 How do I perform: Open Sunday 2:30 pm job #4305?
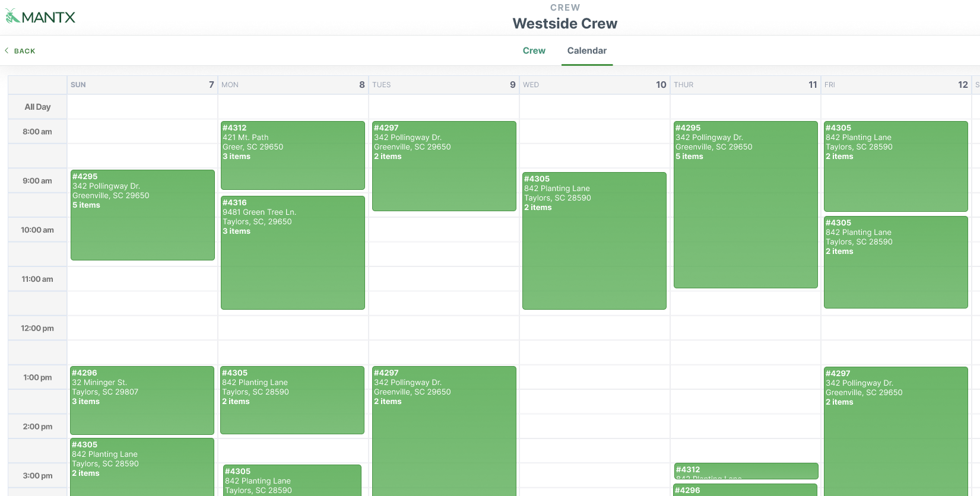click(142, 467)
